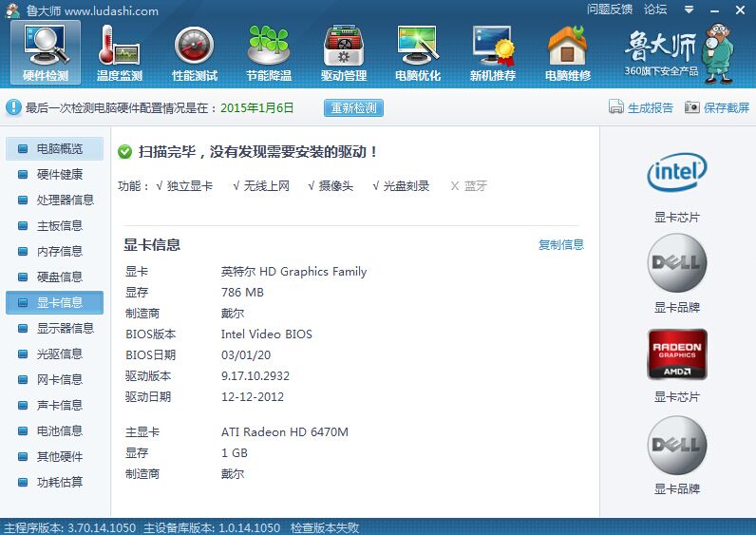
Task: Open the title bar dropdown arrow menu
Action: tap(689, 10)
